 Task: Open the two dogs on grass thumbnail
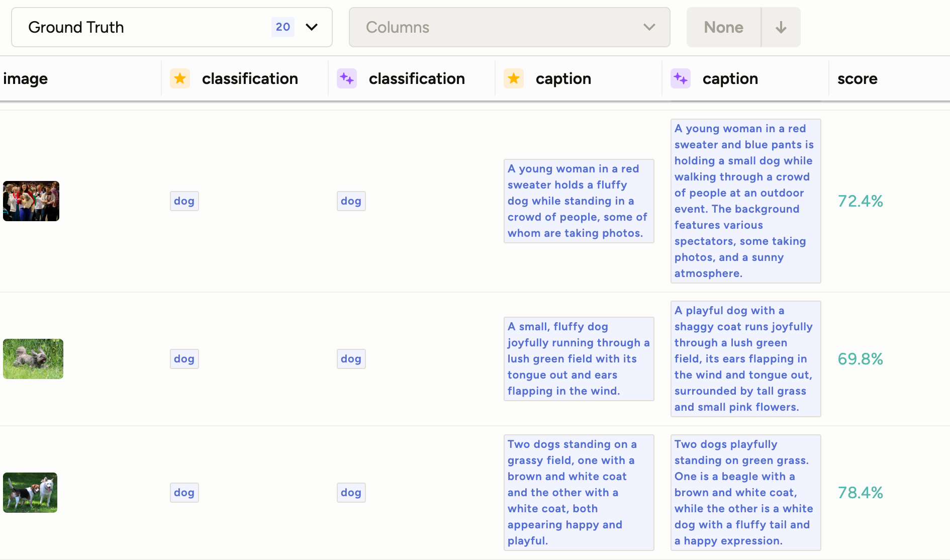tap(30, 493)
